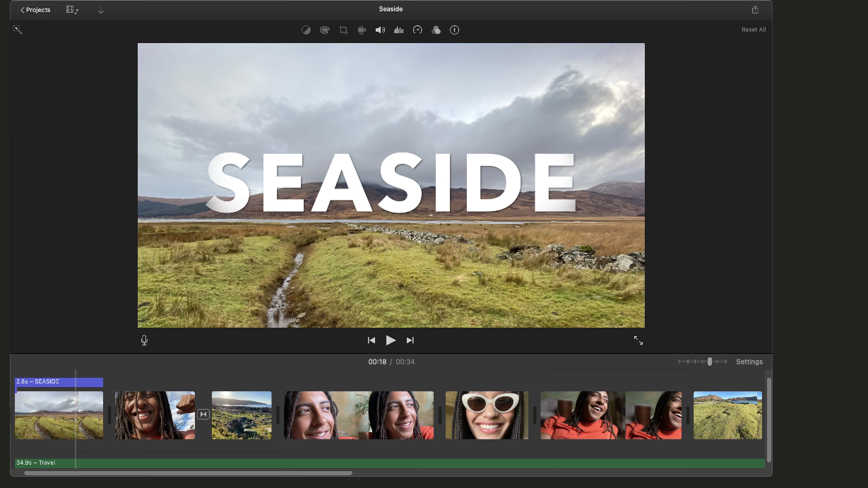The width and height of the screenshot is (868, 488).
Task: Click the 00:18 current timecode
Action: (x=377, y=362)
